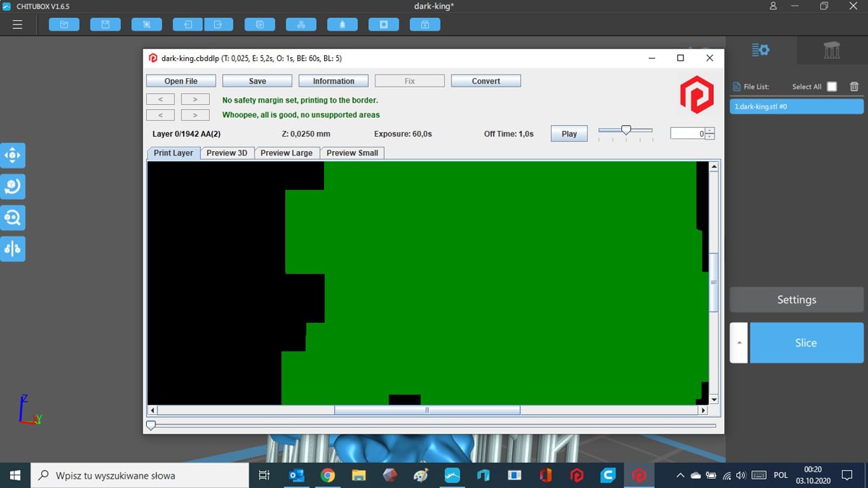Select the Mirror tool on left sidebar

click(x=13, y=249)
